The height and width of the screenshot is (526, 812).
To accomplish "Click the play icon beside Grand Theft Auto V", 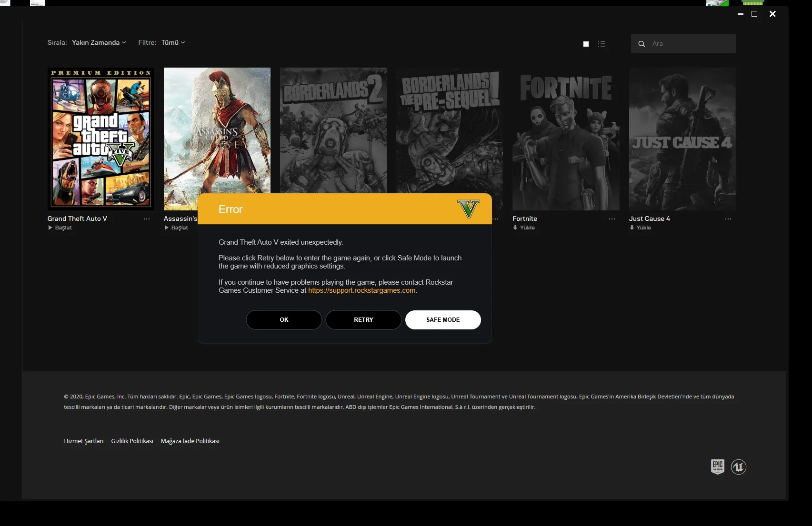I will (x=50, y=228).
